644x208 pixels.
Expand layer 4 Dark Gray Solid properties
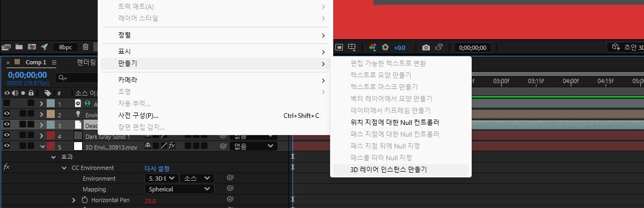pos(41,136)
